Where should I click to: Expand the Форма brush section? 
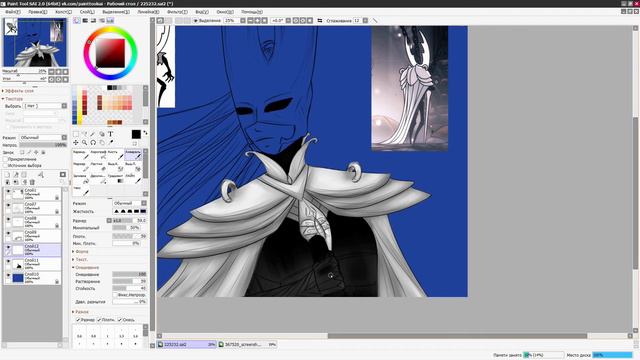coord(81,252)
